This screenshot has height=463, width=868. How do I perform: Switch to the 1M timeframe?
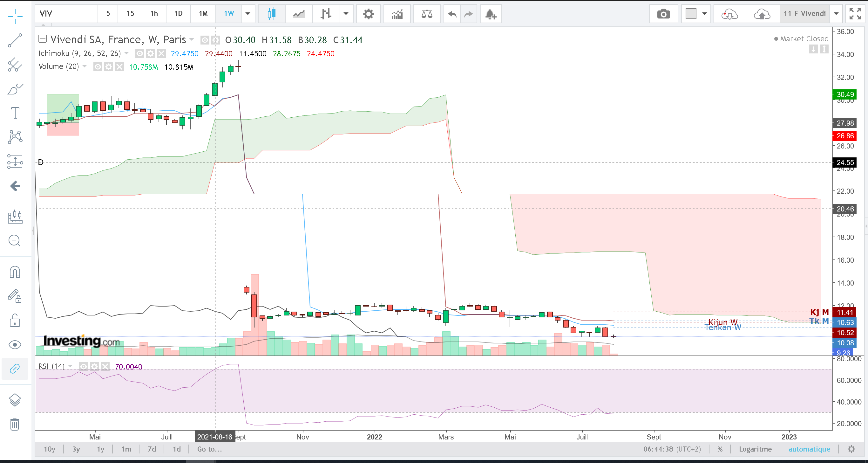(x=203, y=14)
